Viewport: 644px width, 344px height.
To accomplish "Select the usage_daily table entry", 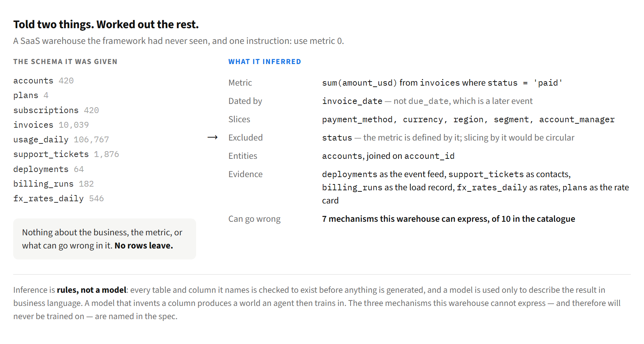I will pyautogui.click(x=61, y=140).
